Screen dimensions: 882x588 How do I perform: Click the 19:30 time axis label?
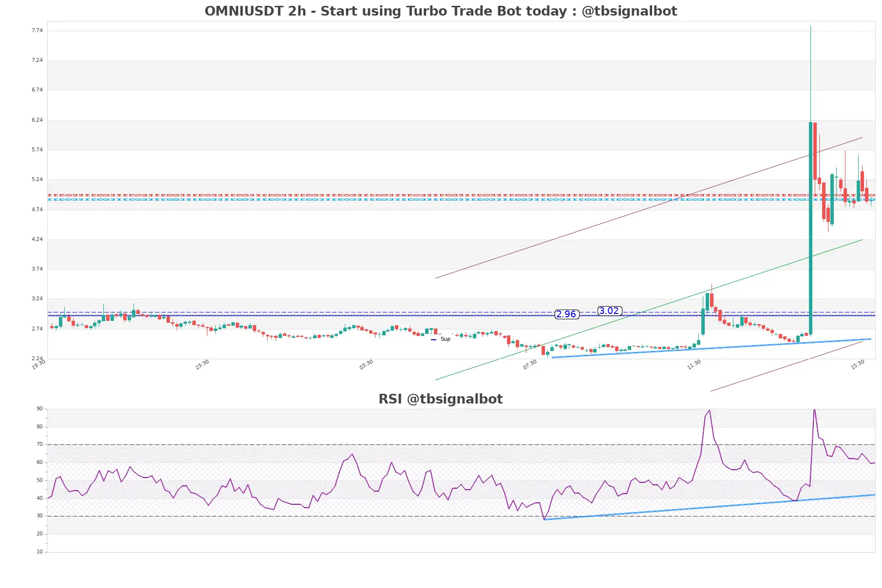(38, 365)
